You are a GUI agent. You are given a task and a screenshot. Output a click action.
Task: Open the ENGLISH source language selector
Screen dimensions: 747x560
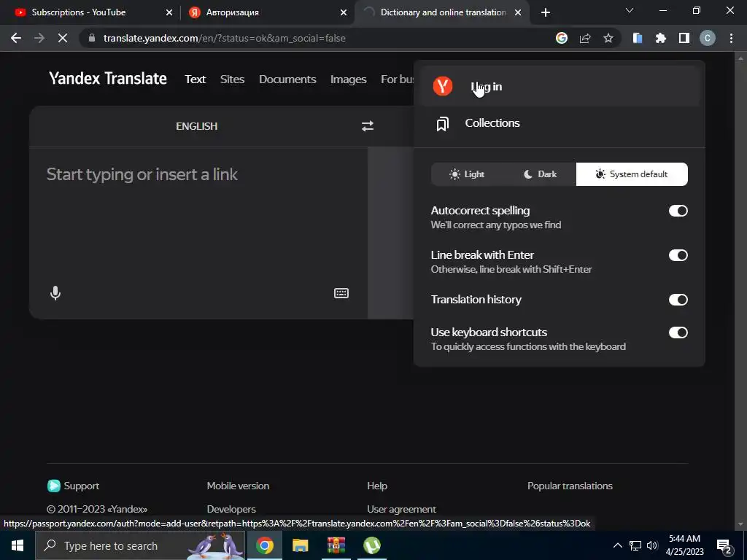196,126
